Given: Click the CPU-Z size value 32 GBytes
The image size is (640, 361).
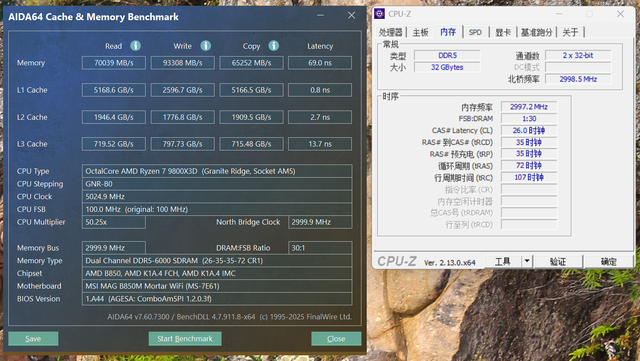Looking at the screenshot, I should [447, 67].
